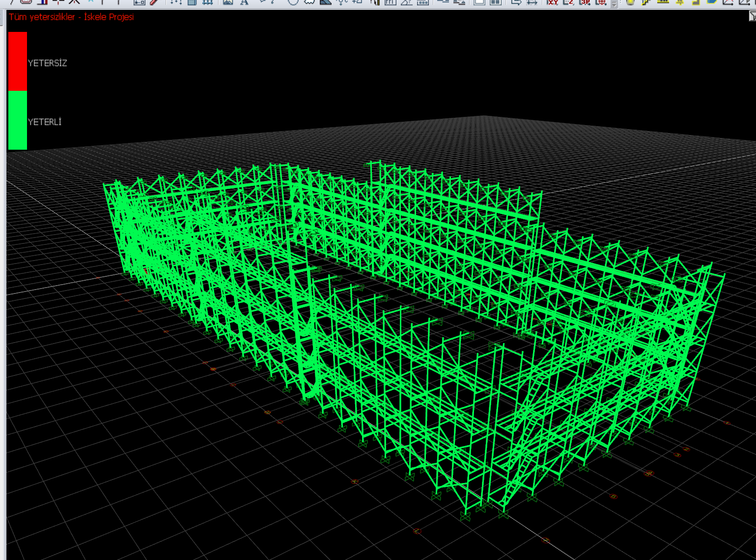Select the revision cloud tool
Screen dimensions: 756x560
pyautogui.click(x=309, y=2)
